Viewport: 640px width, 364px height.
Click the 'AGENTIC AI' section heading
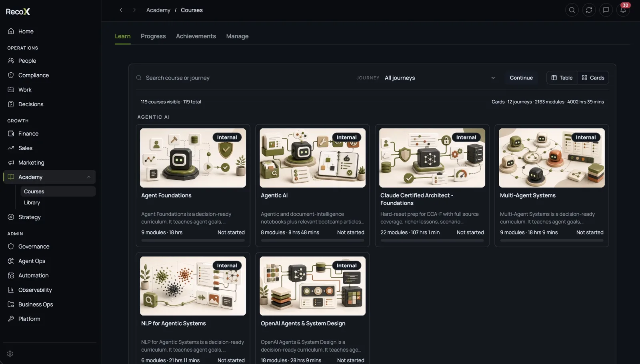coord(154,117)
